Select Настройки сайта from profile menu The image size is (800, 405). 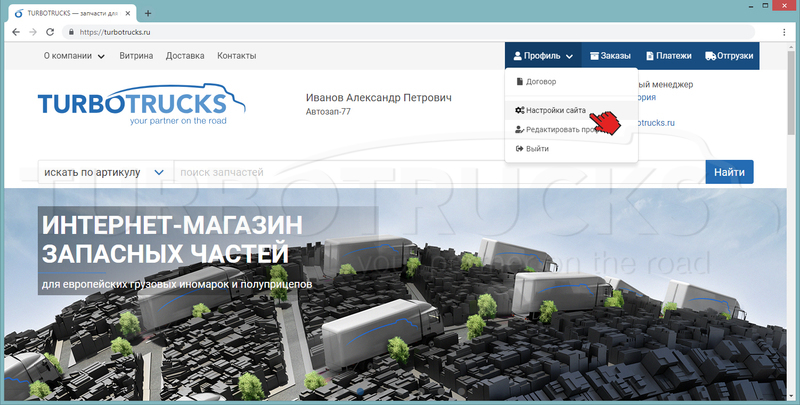571,110
